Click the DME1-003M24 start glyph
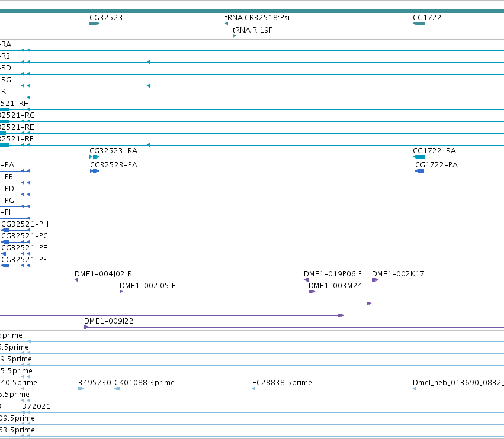This screenshot has height=439, width=504. [312, 292]
